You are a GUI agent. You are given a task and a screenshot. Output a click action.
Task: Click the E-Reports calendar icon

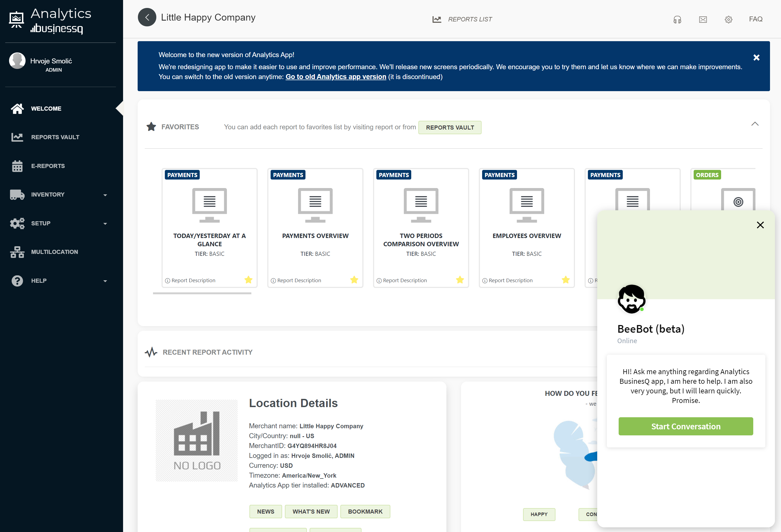(x=17, y=166)
